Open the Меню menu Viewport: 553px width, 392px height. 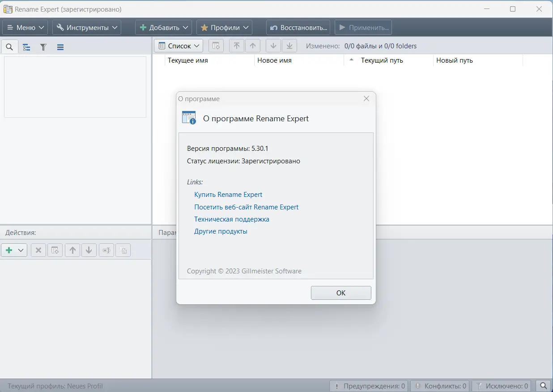point(25,27)
